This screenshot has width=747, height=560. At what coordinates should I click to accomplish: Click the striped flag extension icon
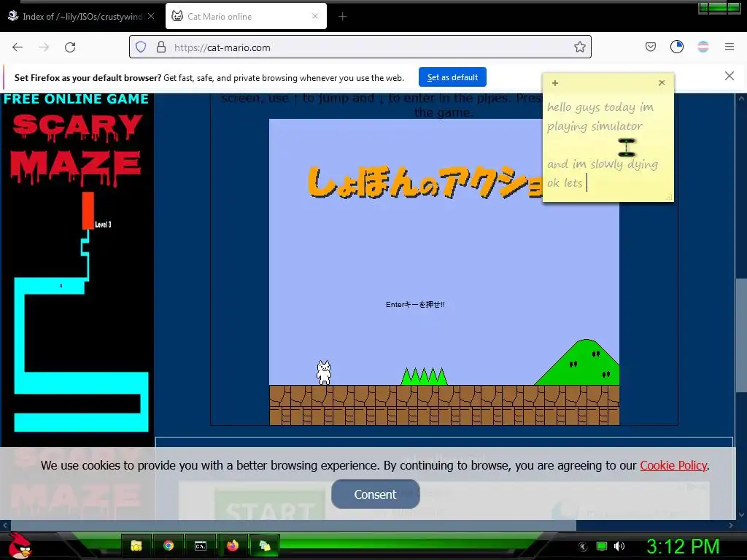(703, 47)
